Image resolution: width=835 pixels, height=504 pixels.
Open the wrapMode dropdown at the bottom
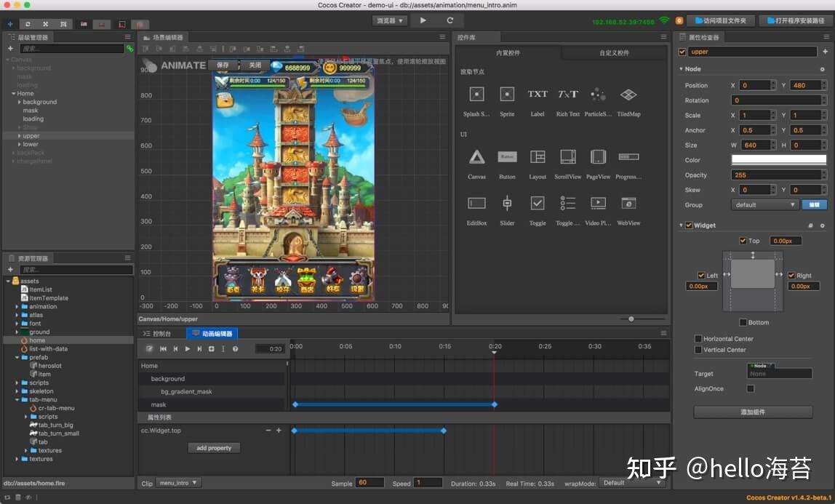[x=634, y=482]
